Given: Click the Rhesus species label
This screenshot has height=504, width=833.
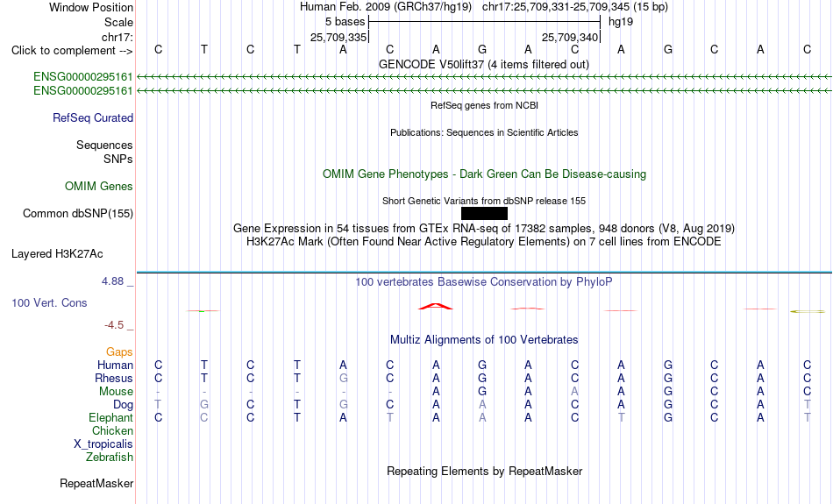Looking at the screenshot, I should tap(114, 378).
